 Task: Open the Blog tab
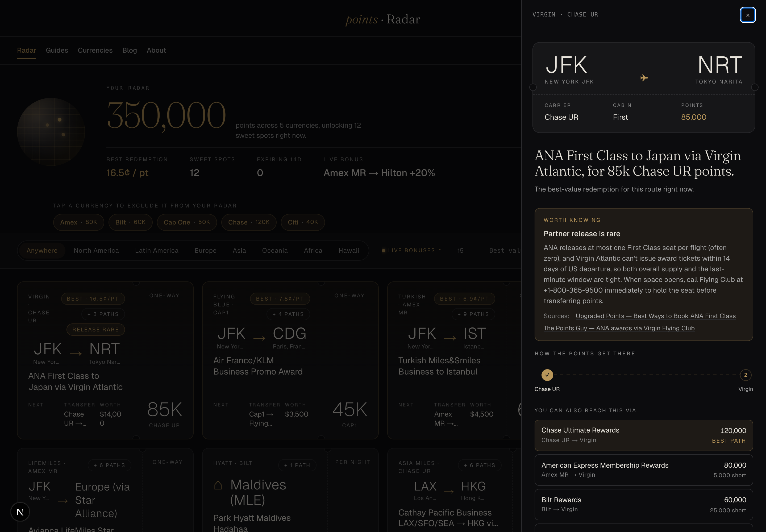tap(130, 50)
